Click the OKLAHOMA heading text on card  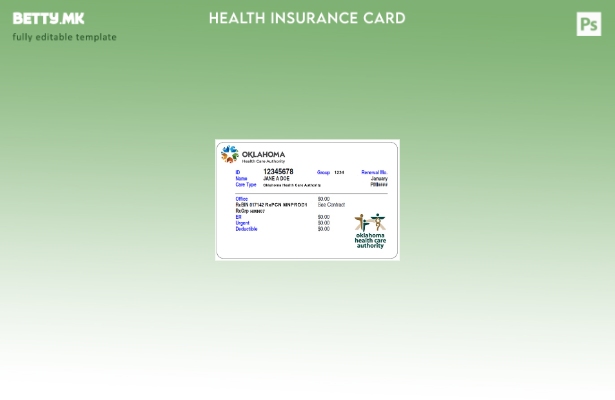click(263, 154)
